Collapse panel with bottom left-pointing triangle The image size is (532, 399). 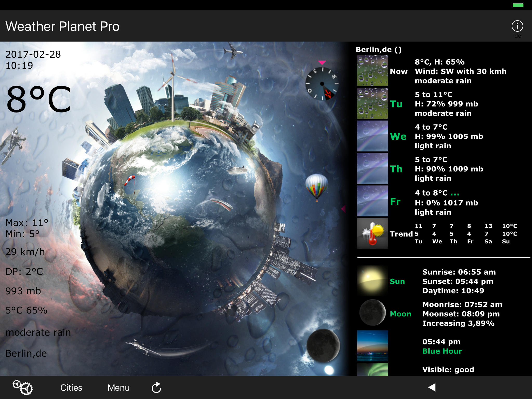(x=432, y=387)
